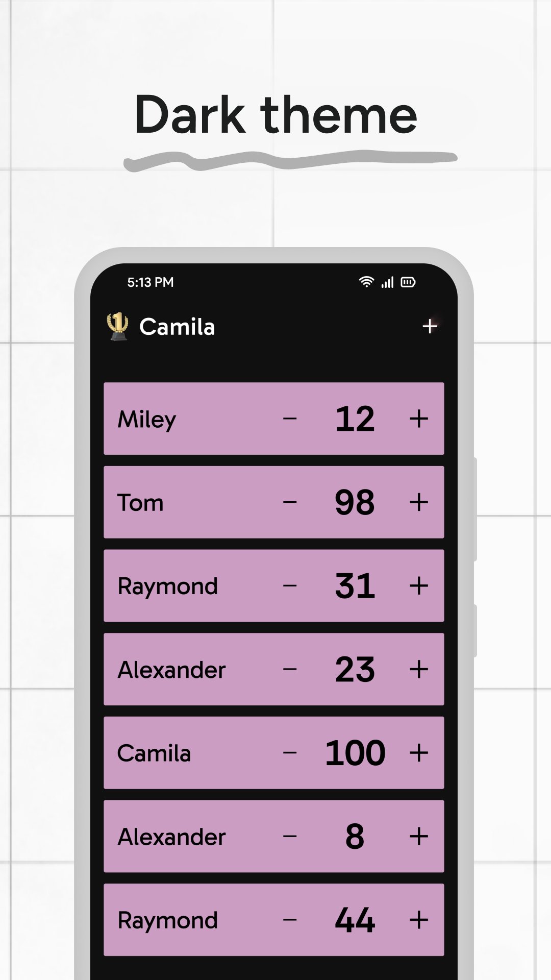Decrement the Alexander score showing 23
This screenshot has height=980, width=551.
(x=290, y=669)
